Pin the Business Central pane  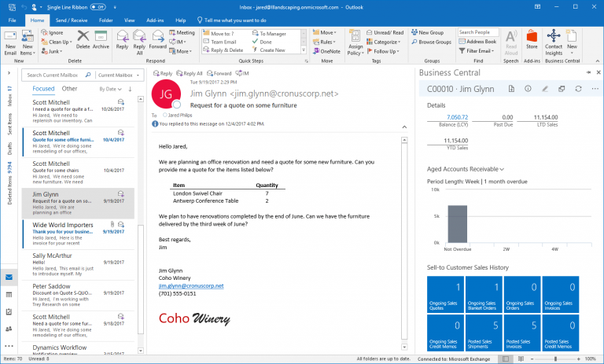pyautogui.click(x=588, y=72)
